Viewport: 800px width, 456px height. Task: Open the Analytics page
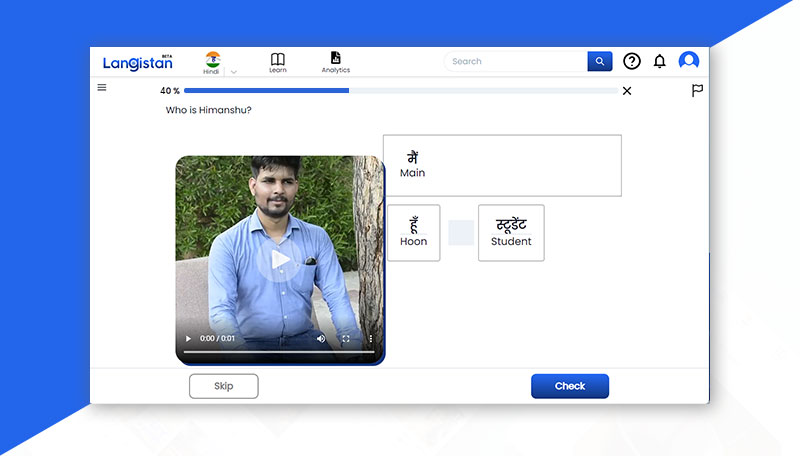(x=335, y=62)
